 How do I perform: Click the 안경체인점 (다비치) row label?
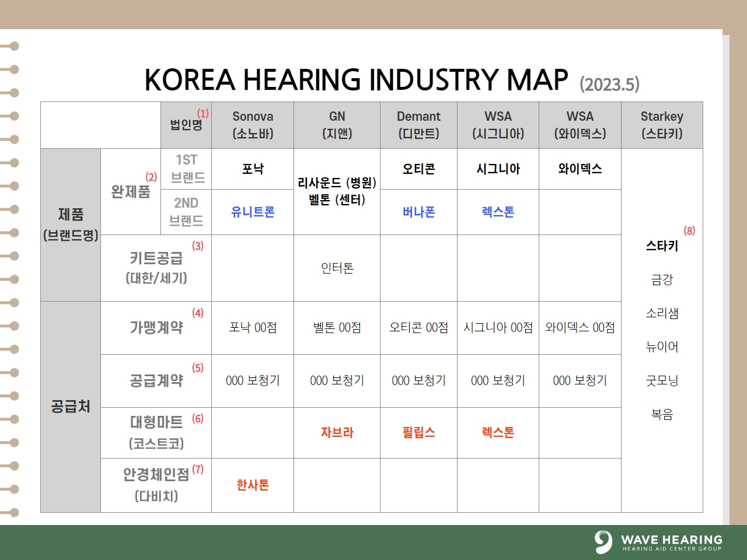click(x=156, y=485)
